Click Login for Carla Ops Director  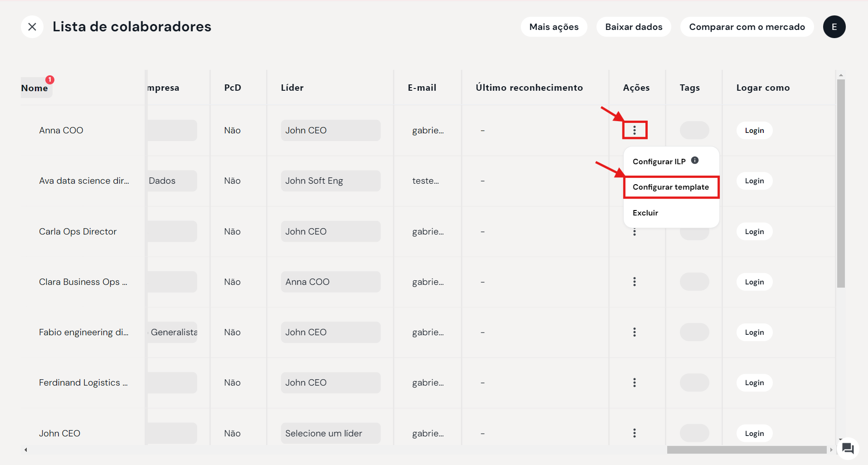tap(754, 231)
